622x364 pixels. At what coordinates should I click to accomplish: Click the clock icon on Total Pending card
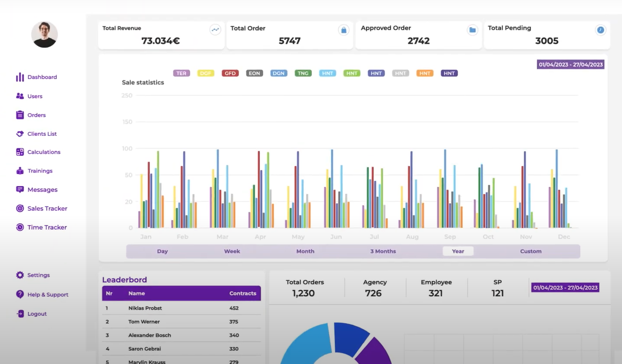click(600, 30)
